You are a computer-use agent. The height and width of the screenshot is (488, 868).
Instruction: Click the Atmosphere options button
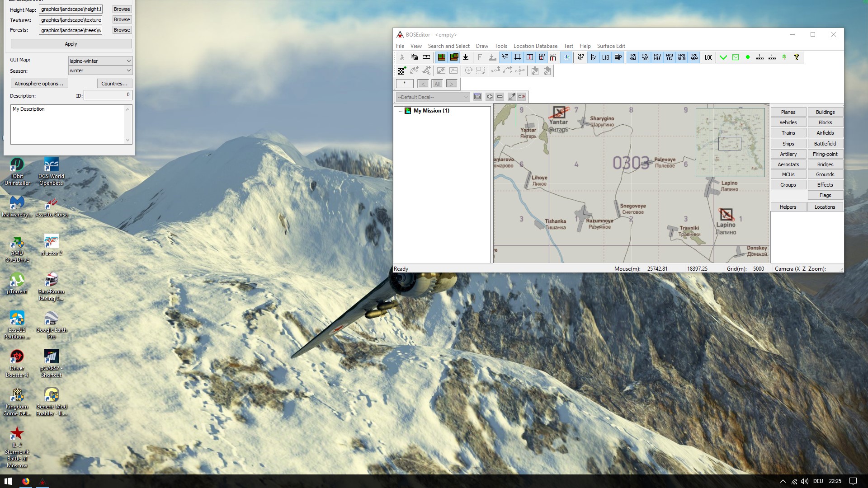click(39, 84)
